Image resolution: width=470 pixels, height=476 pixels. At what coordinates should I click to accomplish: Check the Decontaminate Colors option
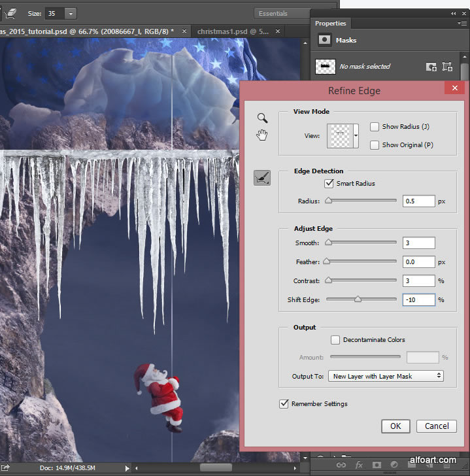tap(335, 340)
